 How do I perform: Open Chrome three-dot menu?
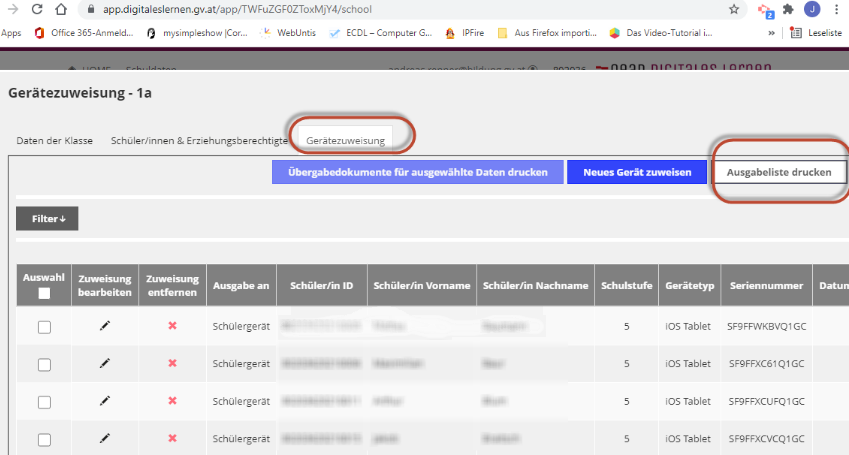pos(836,9)
